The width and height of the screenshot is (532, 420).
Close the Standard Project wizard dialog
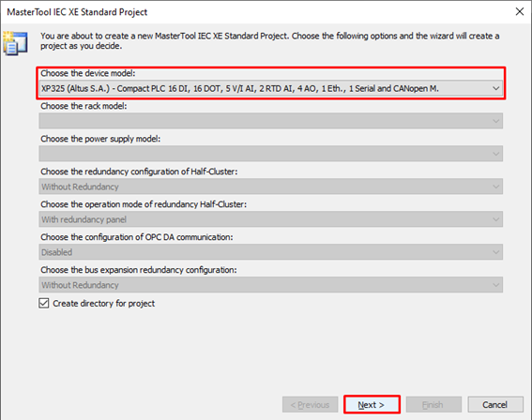520,12
